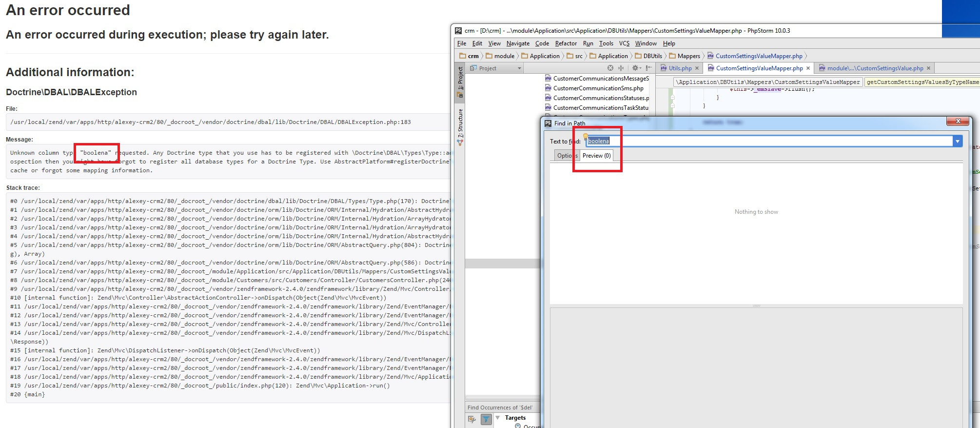
Task: Click the Find Occurrences of '$del' header
Action: pos(500,408)
